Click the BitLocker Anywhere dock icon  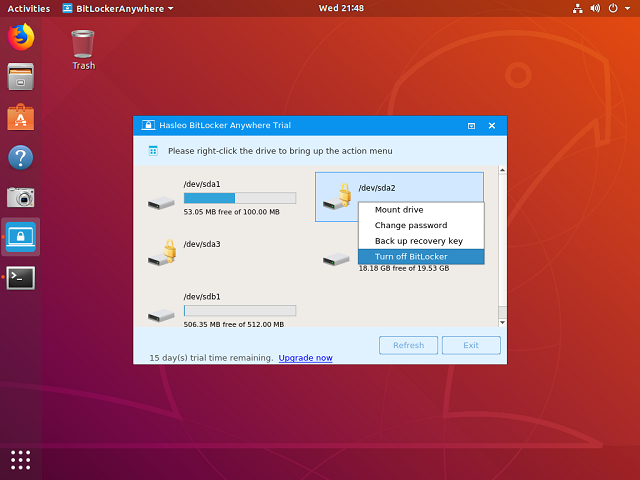(x=21, y=237)
